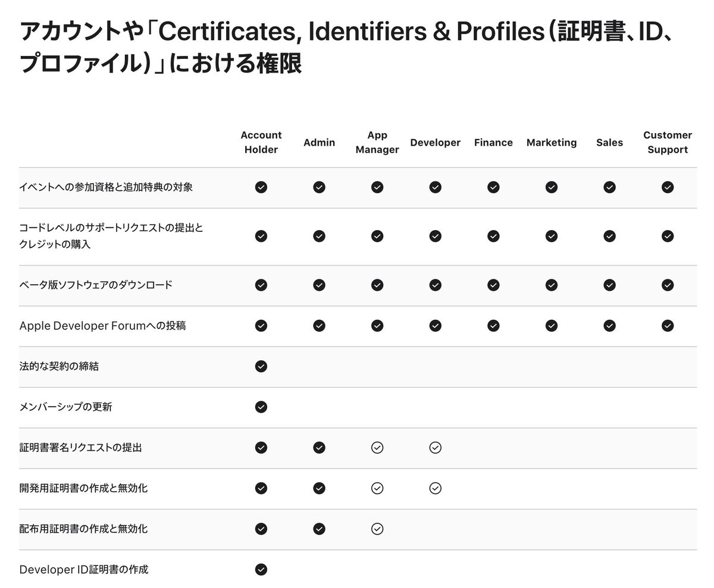Click the イベントへの参加資格と追加特典の対象 row label
Image resolution: width=714 pixels, height=588 pixels.
pyautogui.click(x=106, y=187)
